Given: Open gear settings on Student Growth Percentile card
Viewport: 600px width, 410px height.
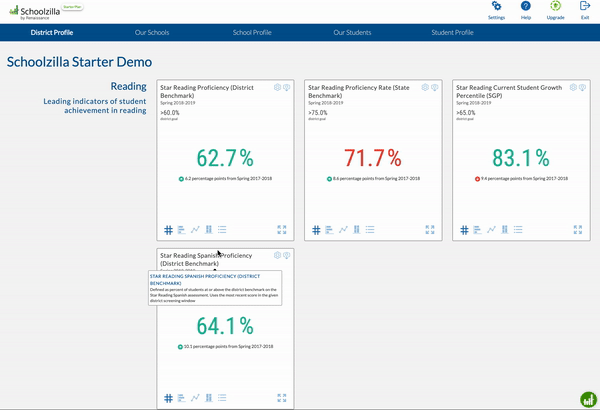Looking at the screenshot, I should 573,87.
